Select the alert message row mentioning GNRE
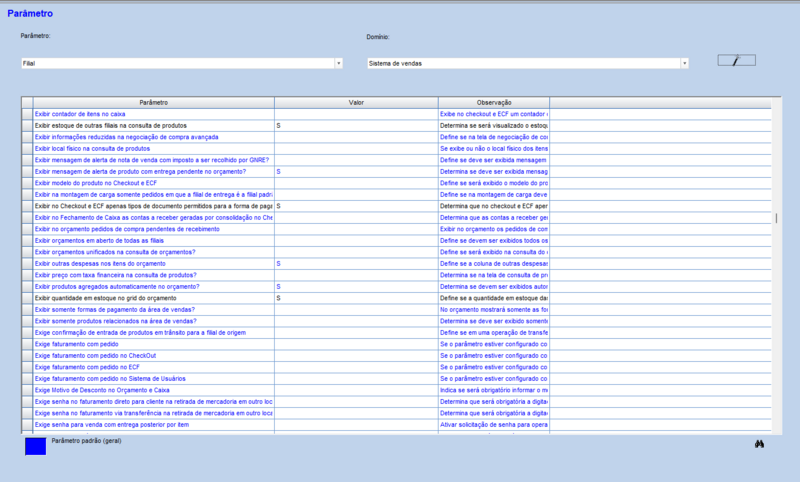The image size is (800, 482). 152,160
